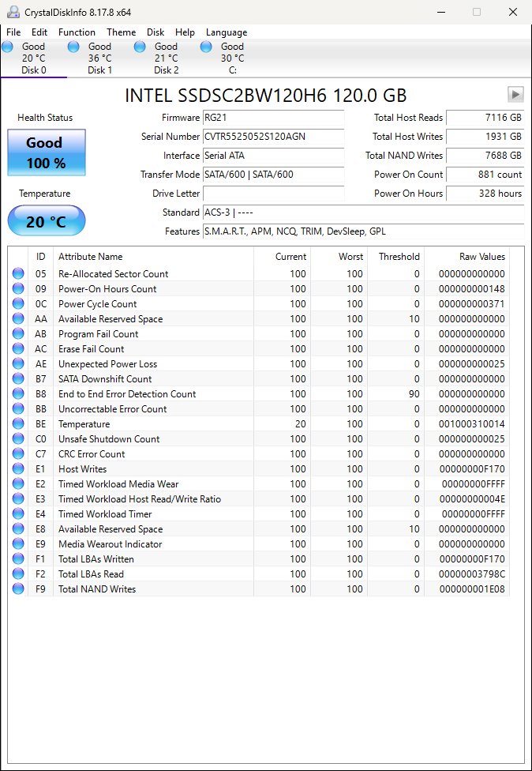Click status orb for Timed Workload Timer

click(18, 513)
